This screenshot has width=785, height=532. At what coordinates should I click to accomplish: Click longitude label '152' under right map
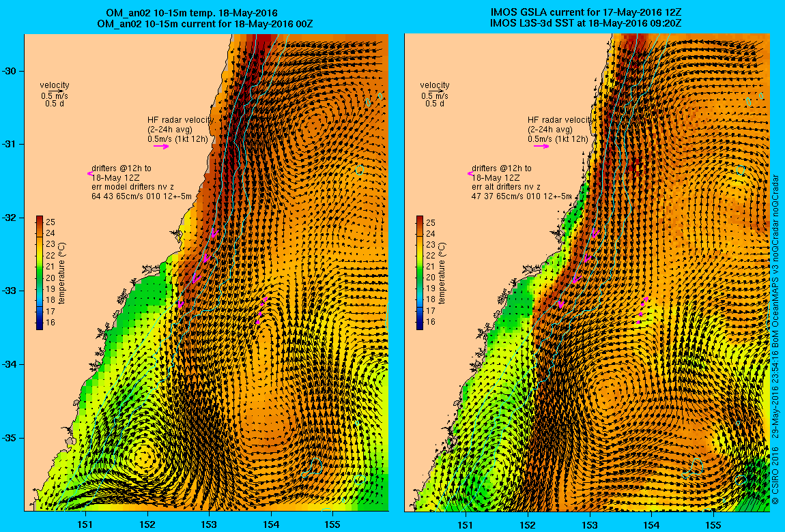click(528, 525)
